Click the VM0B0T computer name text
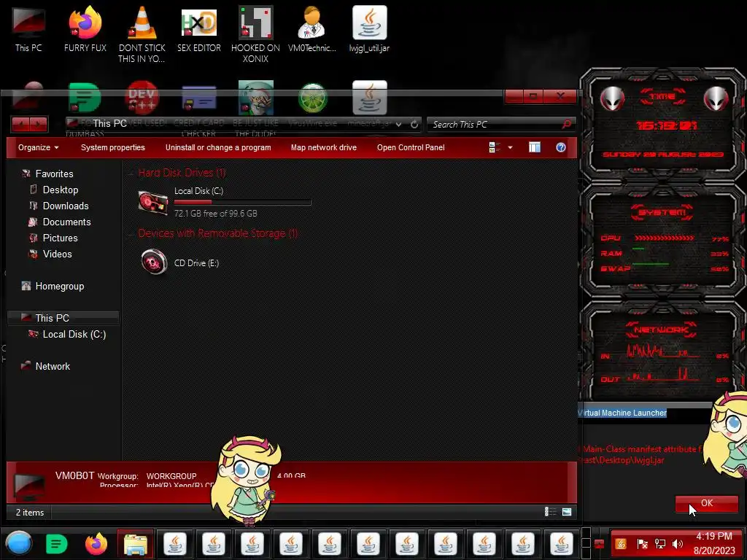 click(75, 475)
